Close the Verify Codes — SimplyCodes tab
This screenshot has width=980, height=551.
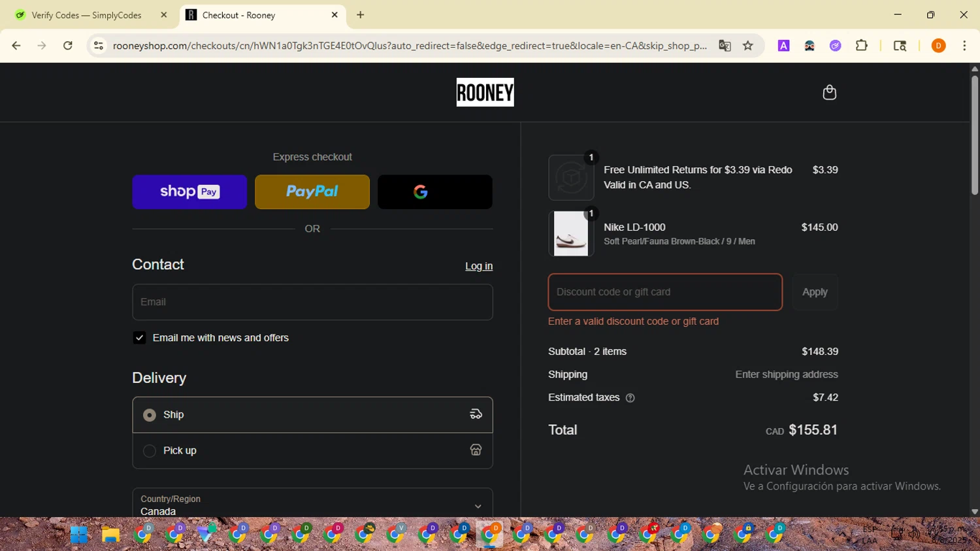pyautogui.click(x=164, y=15)
